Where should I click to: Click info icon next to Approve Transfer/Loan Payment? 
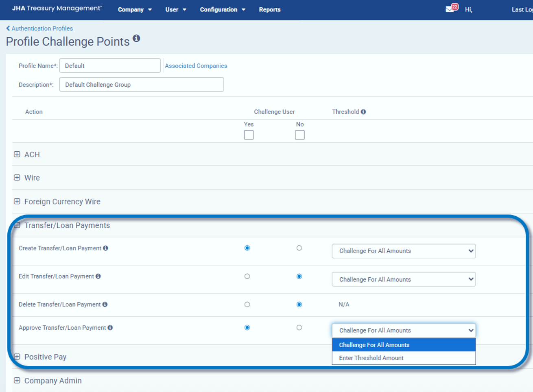(x=110, y=328)
